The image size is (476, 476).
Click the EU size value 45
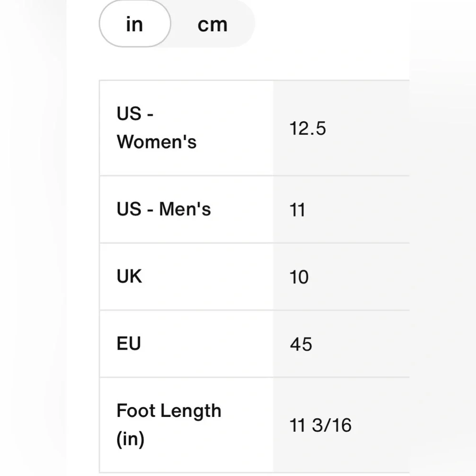click(x=301, y=345)
